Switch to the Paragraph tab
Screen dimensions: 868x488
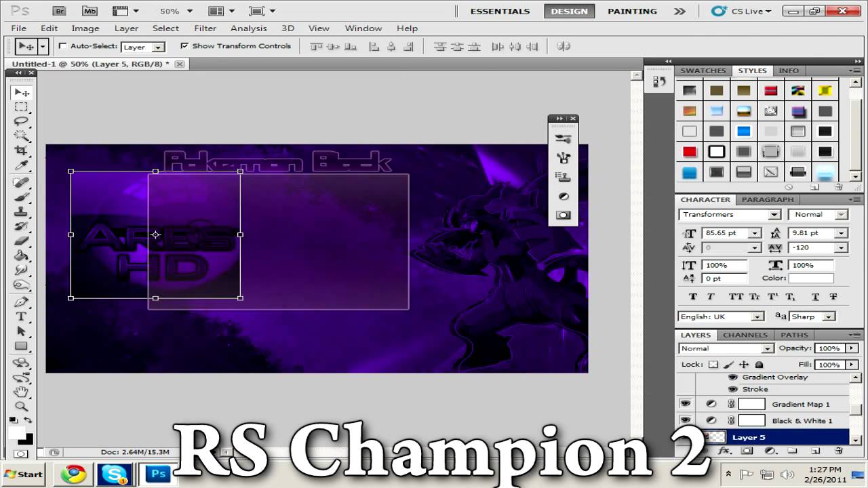767,200
